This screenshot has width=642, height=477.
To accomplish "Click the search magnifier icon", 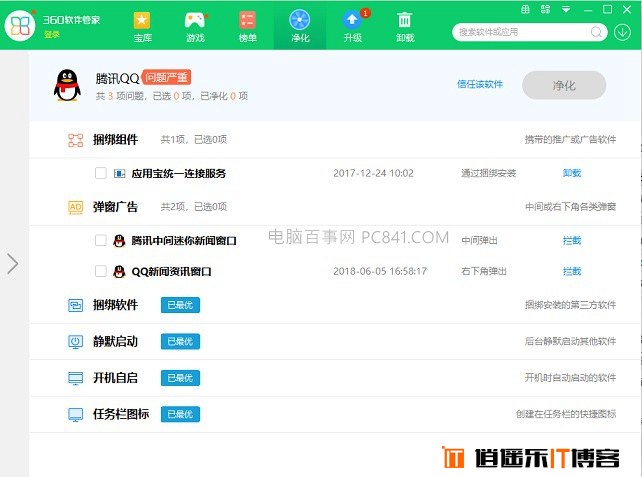I will pos(597,32).
